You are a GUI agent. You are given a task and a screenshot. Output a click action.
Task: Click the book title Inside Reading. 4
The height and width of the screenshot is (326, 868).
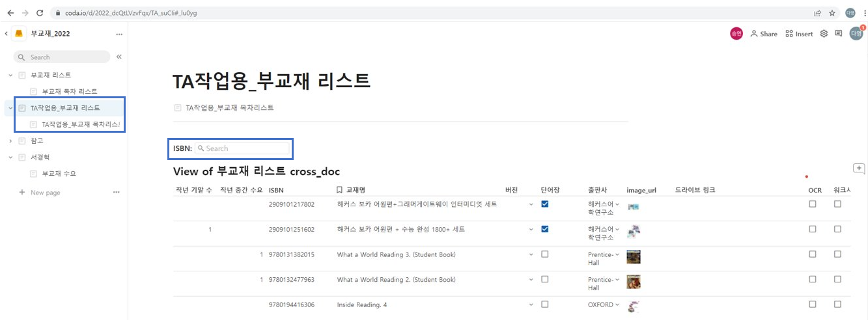click(362, 305)
